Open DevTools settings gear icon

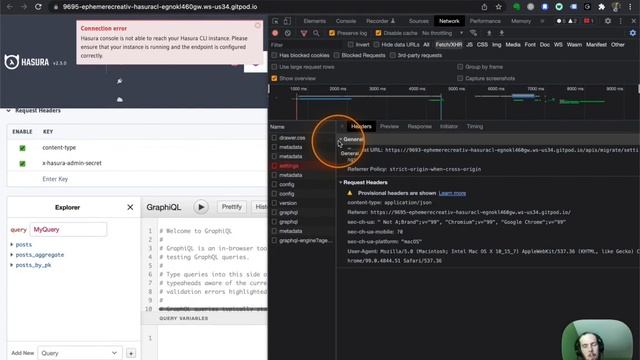coord(608,21)
